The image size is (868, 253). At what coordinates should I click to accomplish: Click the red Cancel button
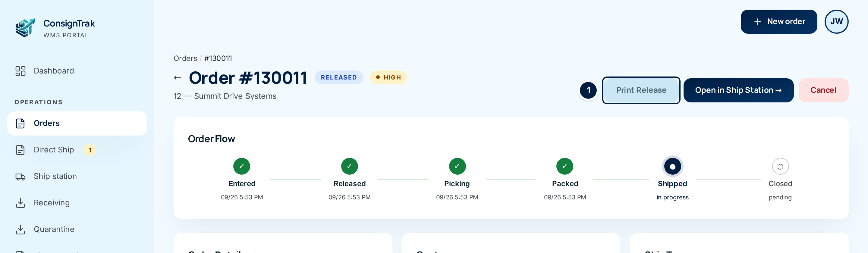[x=823, y=90]
